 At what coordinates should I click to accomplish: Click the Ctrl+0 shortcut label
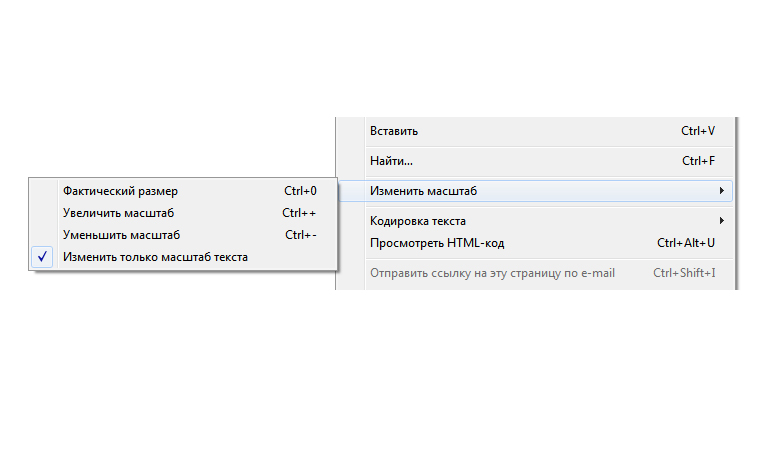pyautogui.click(x=300, y=190)
